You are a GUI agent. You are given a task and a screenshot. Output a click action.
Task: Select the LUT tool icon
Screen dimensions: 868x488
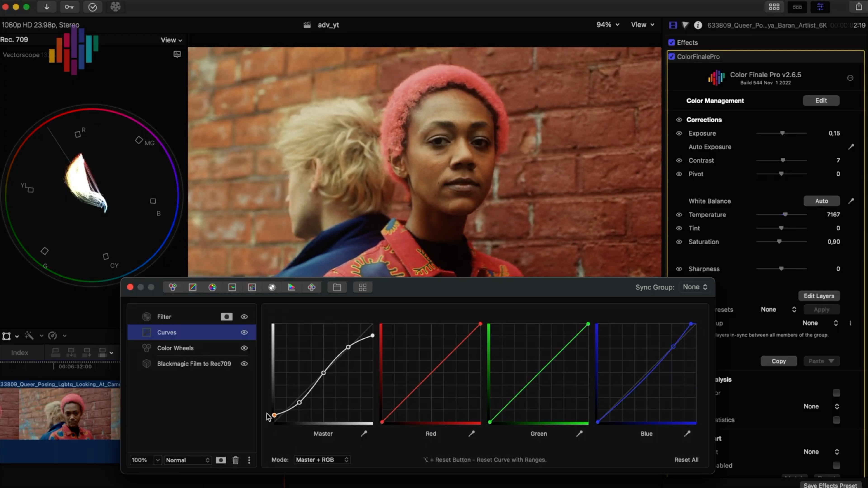coord(252,287)
